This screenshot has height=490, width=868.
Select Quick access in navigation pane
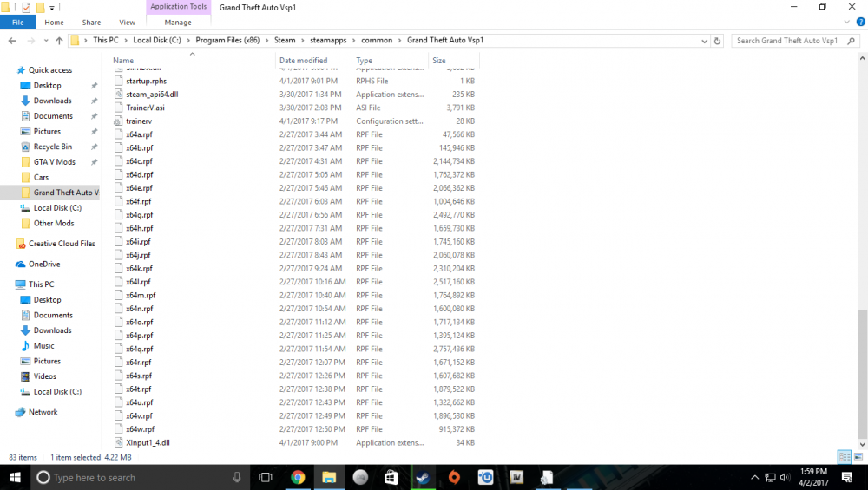(x=49, y=70)
